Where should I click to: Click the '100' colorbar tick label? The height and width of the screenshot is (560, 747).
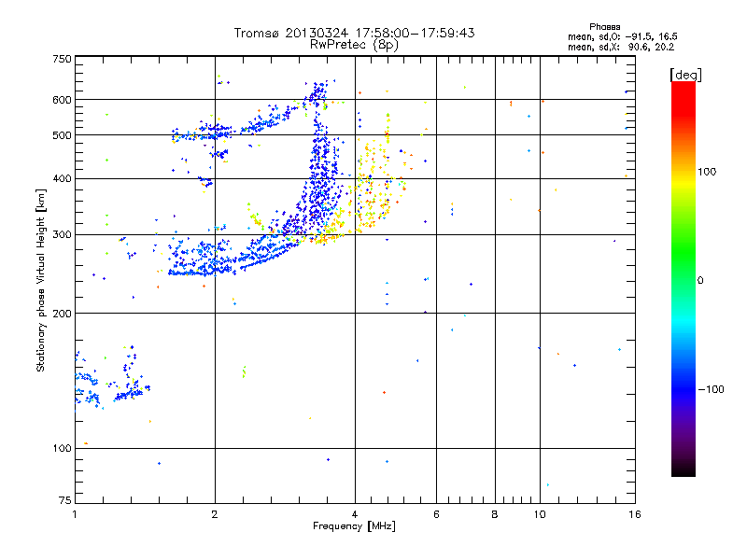[707, 172]
